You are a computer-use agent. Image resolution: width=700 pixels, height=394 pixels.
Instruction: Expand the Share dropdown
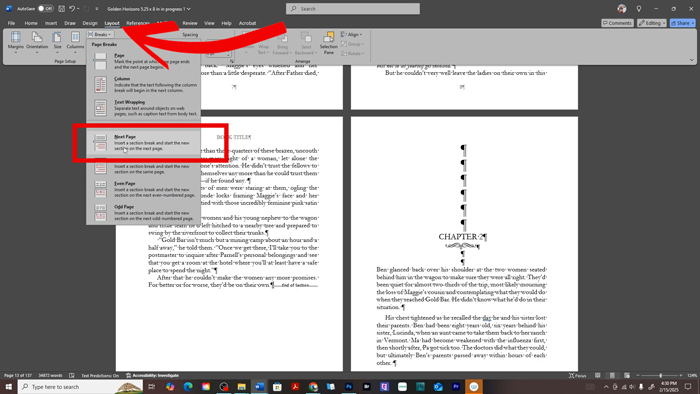(692, 23)
